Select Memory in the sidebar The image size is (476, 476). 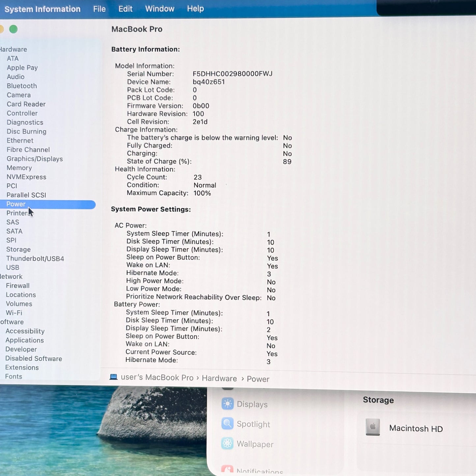19,168
